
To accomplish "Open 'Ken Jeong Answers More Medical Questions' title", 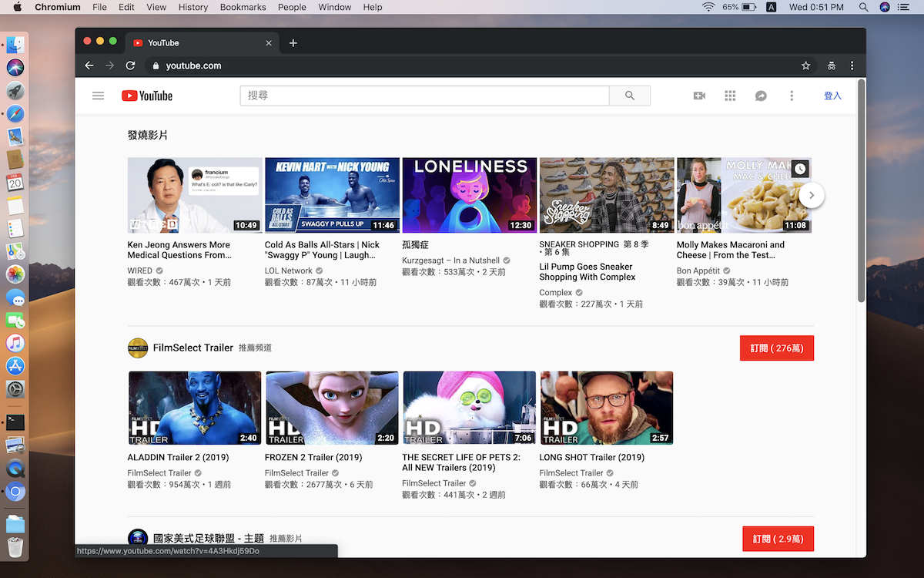I will (x=179, y=250).
